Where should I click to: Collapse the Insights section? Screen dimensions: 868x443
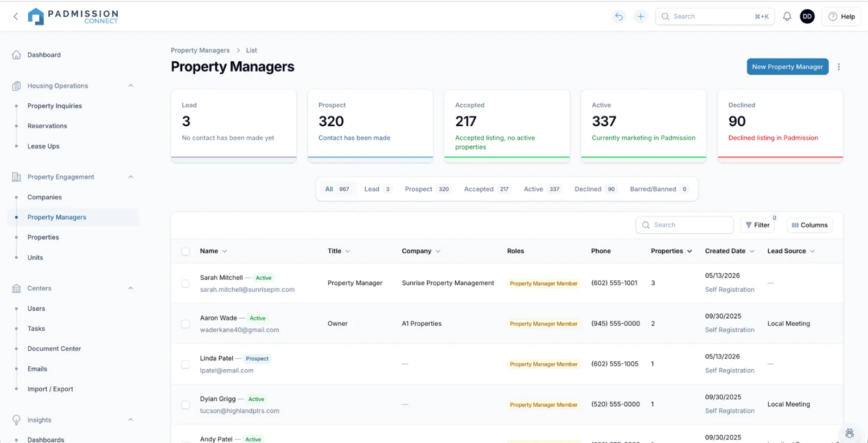[131, 420]
